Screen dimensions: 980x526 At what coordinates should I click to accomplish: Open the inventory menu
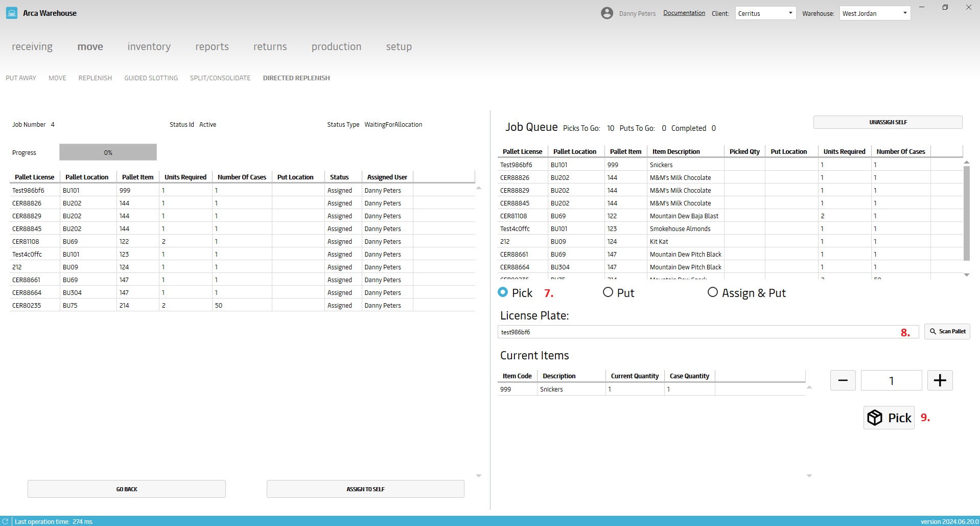point(149,47)
